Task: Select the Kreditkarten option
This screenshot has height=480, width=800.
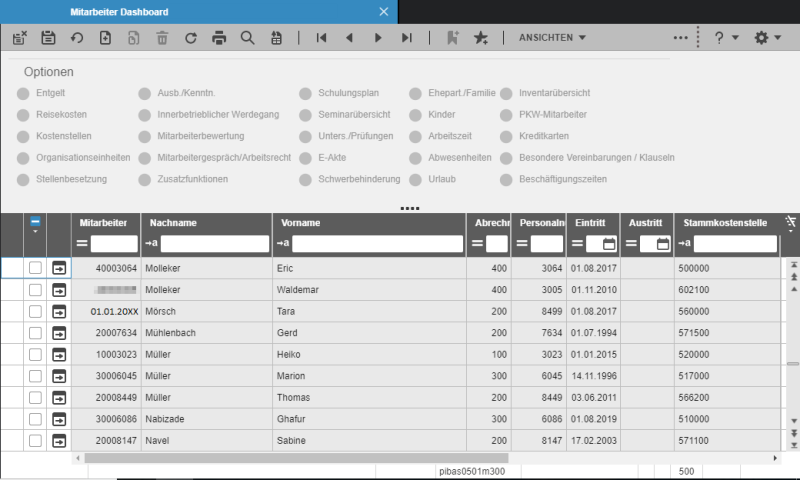Action: (506, 136)
